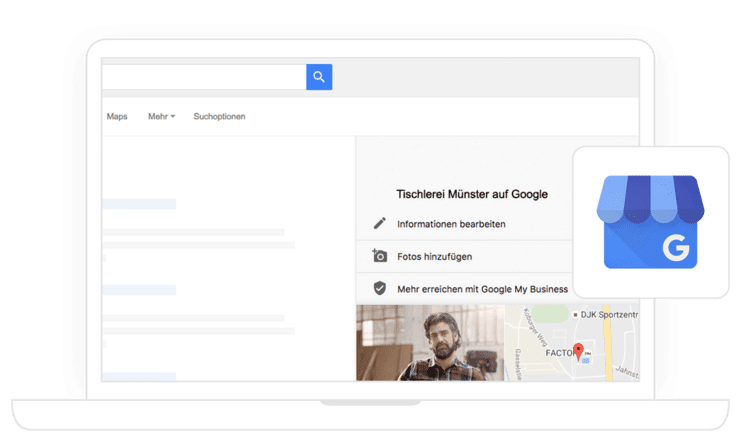Image resolution: width=741 pixels, height=432 pixels.
Task: Click the shield checkmark icon
Action: (x=379, y=288)
